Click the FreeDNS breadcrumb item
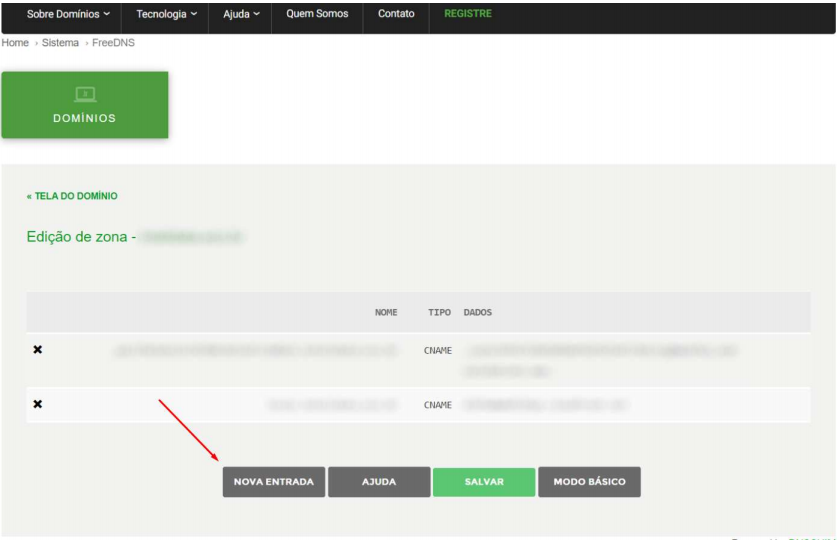 click(x=112, y=43)
